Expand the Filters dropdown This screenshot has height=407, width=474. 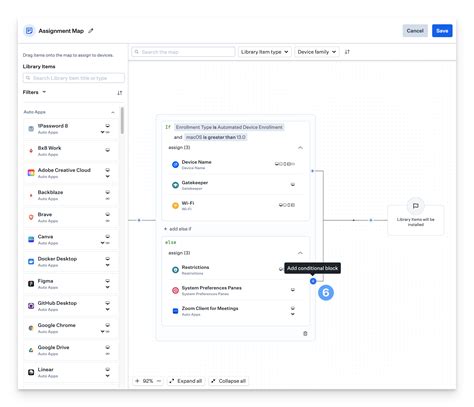click(34, 92)
